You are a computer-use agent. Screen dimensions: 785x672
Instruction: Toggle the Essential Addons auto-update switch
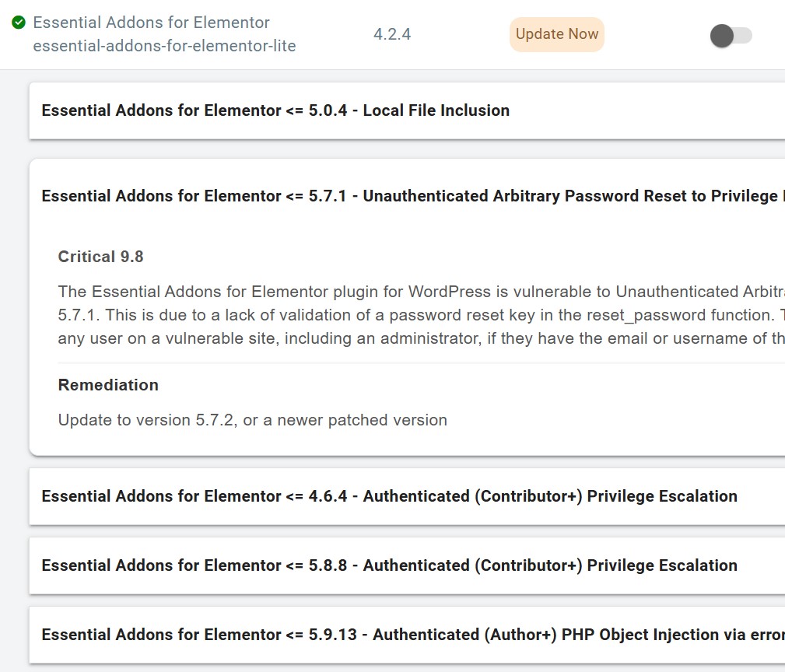click(x=731, y=36)
